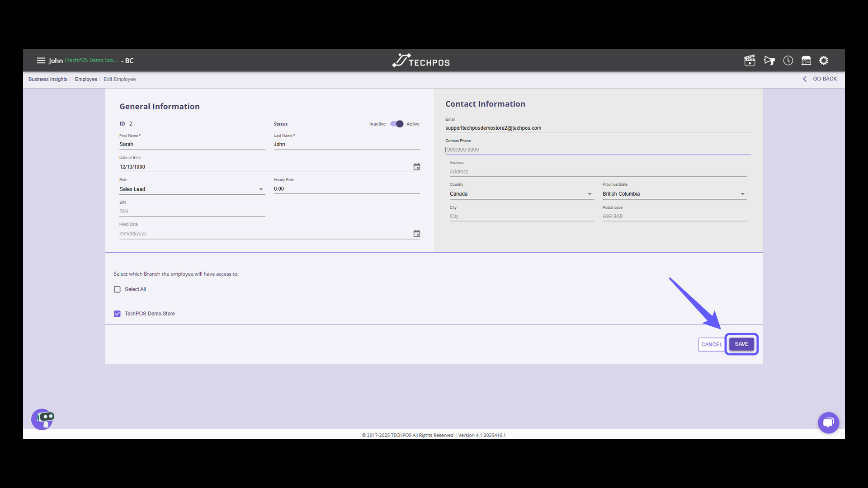The height and width of the screenshot is (488, 868).
Task: Open the Country dropdown
Action: click(589, 193)
